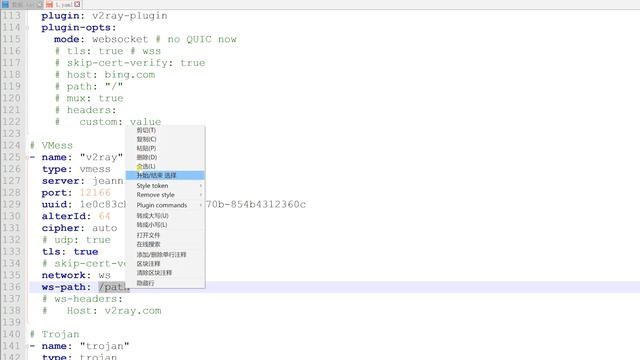Click the alterId value 64
Image resolution: width=640 pixels, height=360 pixels.
[104, 216]
